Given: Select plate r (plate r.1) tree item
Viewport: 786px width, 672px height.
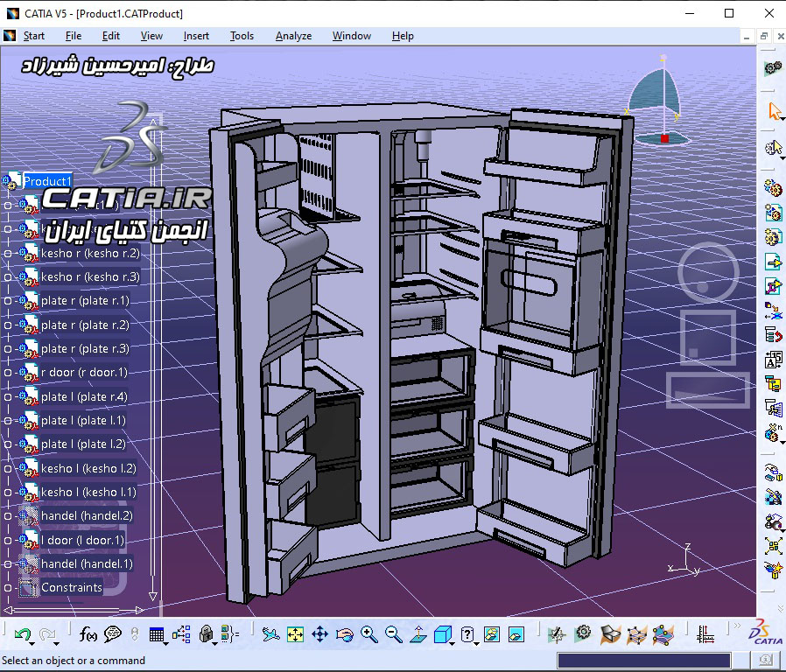Looking at the screenshot, I should 85,301.
